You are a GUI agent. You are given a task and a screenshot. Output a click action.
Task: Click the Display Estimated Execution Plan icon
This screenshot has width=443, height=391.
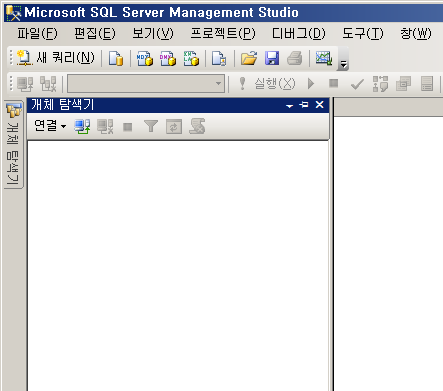pyautogui.click(x=380, y=84)
